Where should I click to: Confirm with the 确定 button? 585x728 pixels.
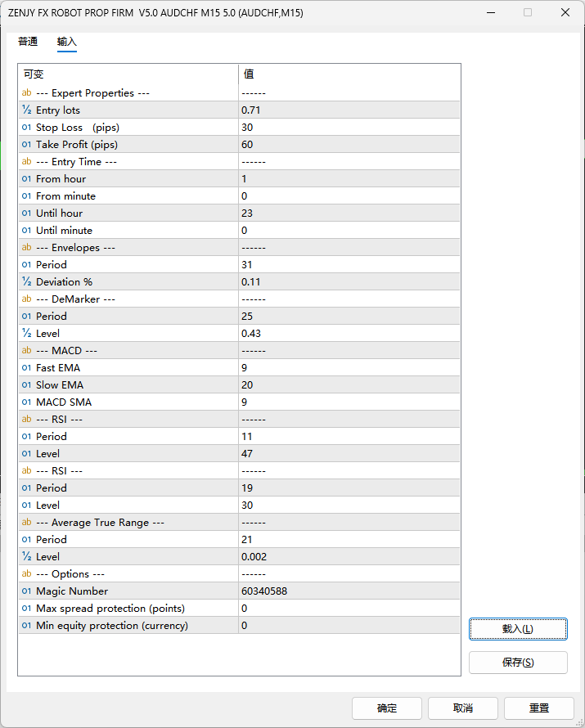tap(387, 708)
